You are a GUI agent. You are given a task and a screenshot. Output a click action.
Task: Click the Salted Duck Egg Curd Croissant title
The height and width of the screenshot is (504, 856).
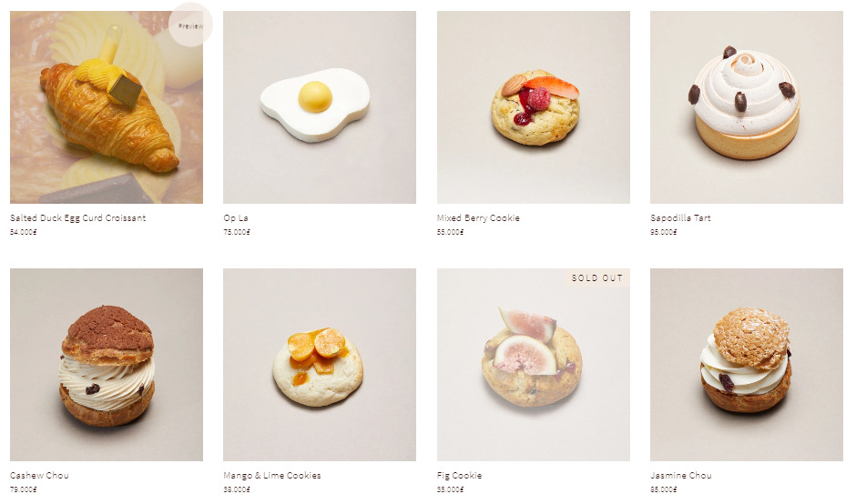(x=78, y=217)
